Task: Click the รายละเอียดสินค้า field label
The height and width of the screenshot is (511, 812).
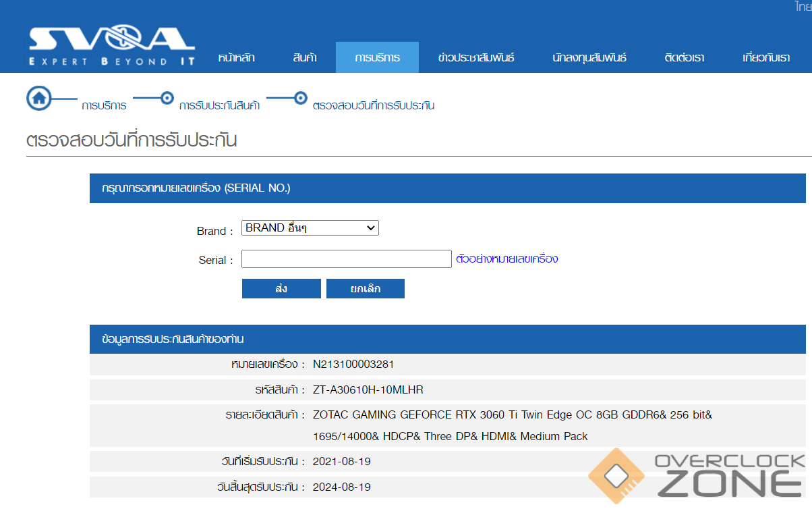Action: (266, 414)
